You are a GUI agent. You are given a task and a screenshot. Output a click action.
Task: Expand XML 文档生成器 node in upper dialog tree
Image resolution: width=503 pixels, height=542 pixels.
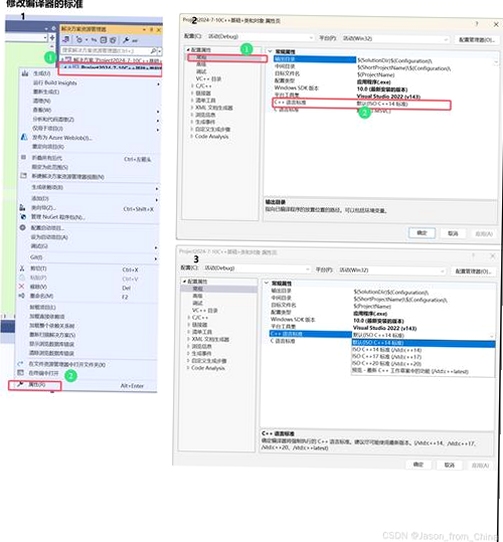coord(192,108)
